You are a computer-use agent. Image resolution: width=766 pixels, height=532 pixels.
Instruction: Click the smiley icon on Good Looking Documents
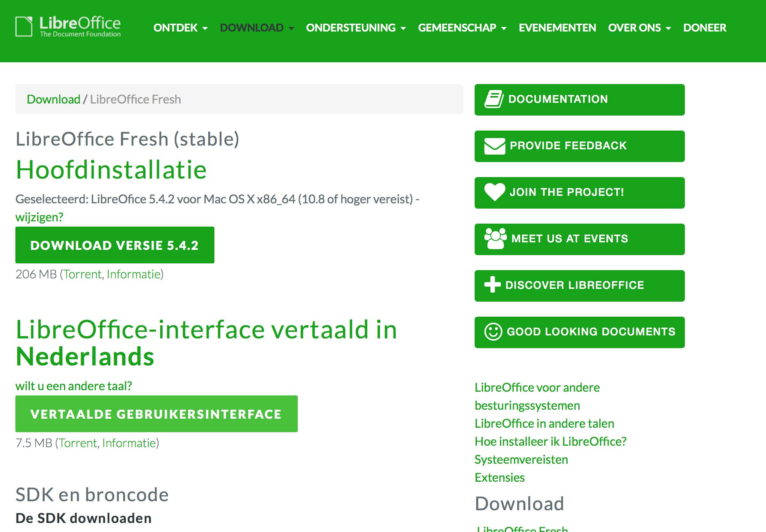coord(493,332)
